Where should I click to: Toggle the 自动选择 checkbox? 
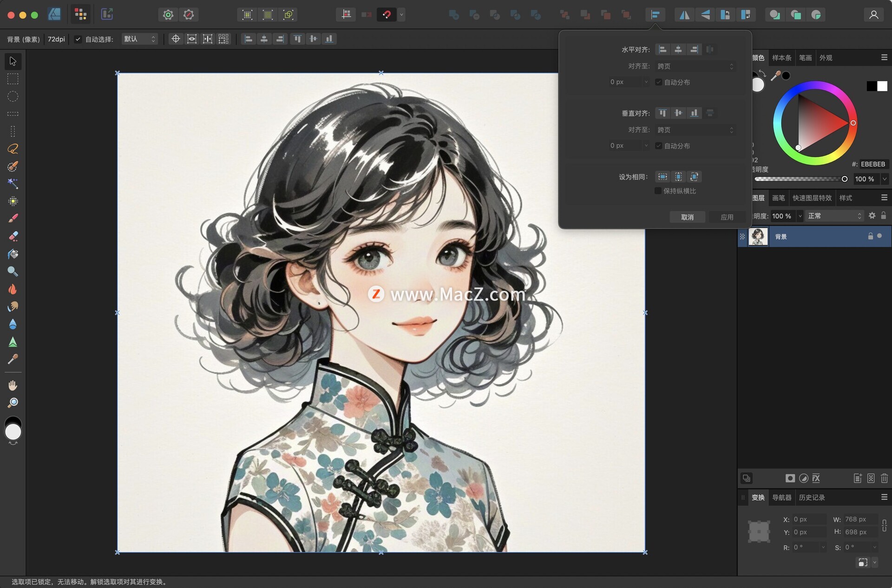click(x=78, y=39)
